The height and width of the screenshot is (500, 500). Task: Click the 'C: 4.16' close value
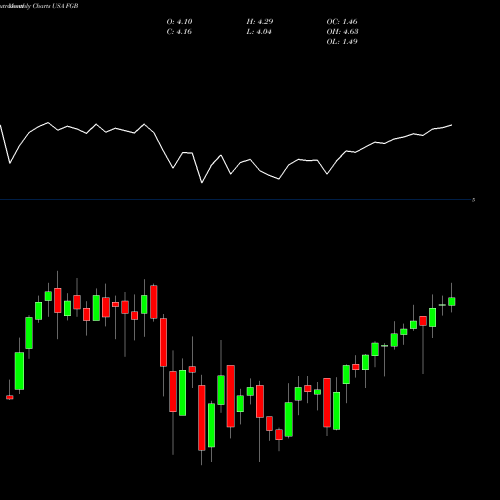(179, 32)
